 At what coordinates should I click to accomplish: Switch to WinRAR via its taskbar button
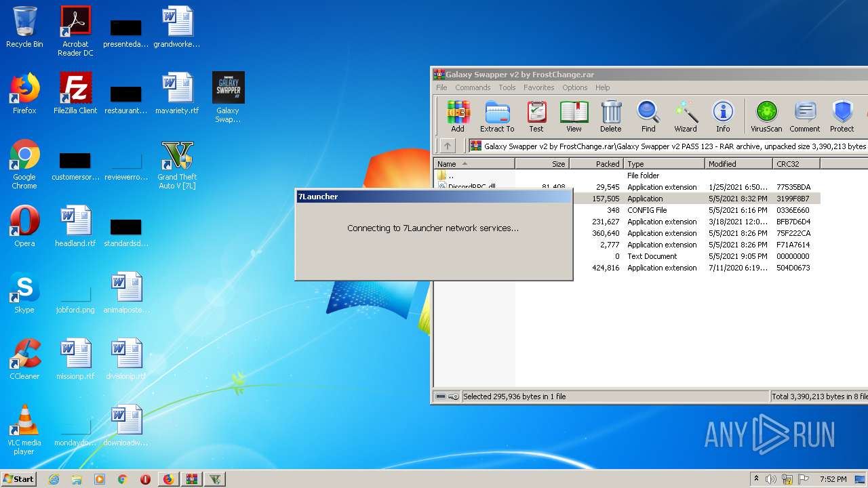coord(191,479)
